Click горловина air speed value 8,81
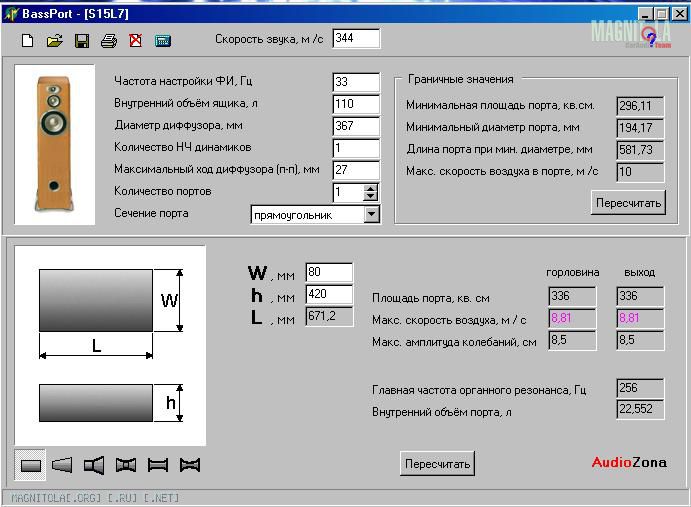 pyautogui.click(x=572, y=318)
